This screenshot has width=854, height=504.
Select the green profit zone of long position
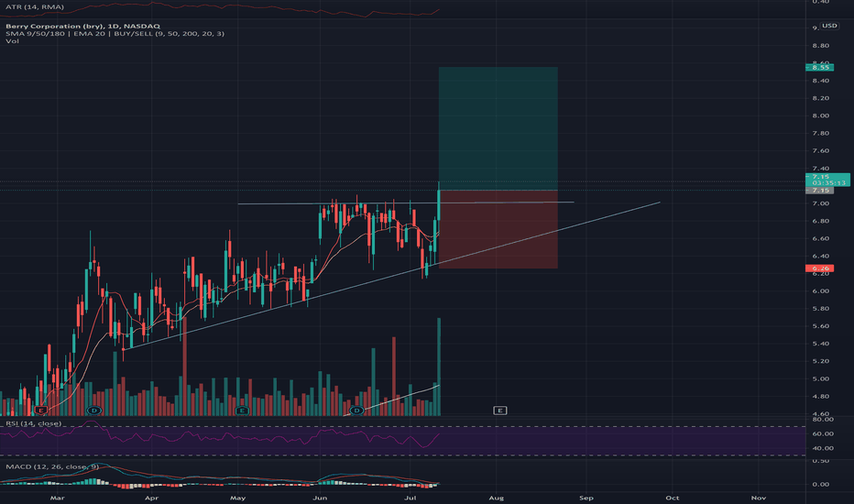(x=498, y=128)
